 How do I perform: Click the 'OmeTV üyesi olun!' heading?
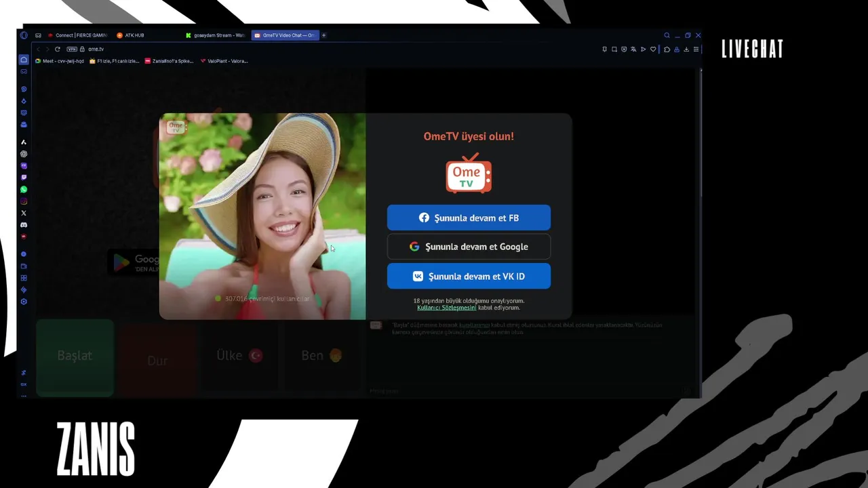(469, 136)
